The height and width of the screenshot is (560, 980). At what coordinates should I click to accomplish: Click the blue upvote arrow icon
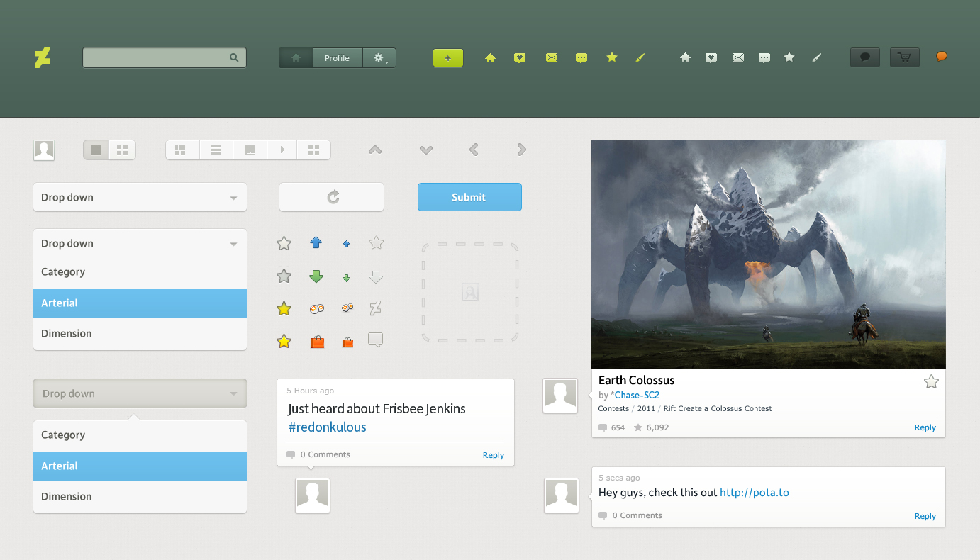[316, 242]
